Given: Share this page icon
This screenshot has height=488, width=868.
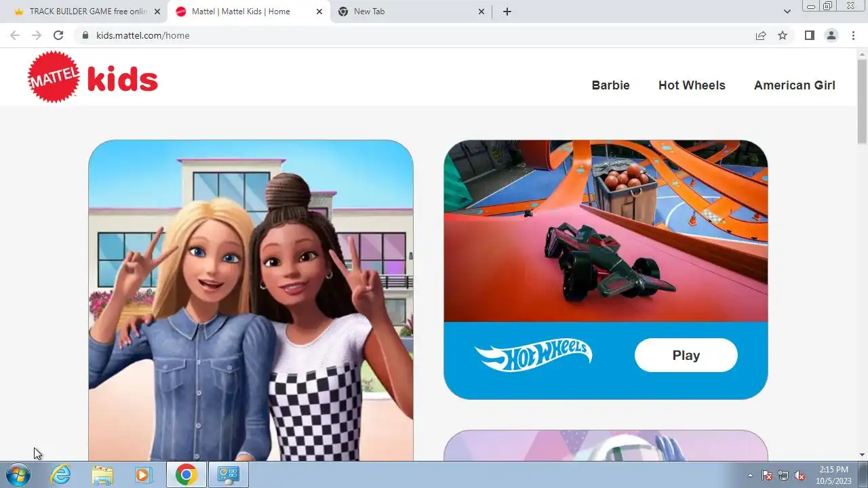Looking at the screenshot, I should tap(761, 35).
